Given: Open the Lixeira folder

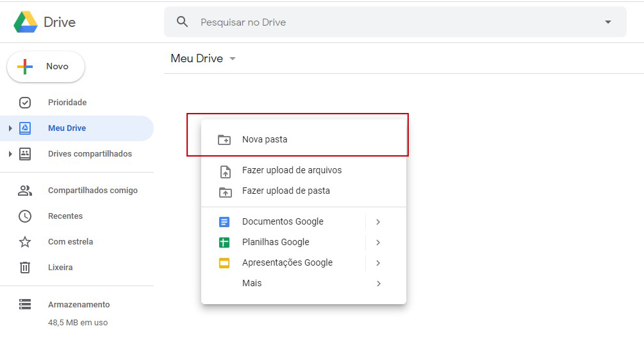Looking at the screenshot, I should coord(60,268).
